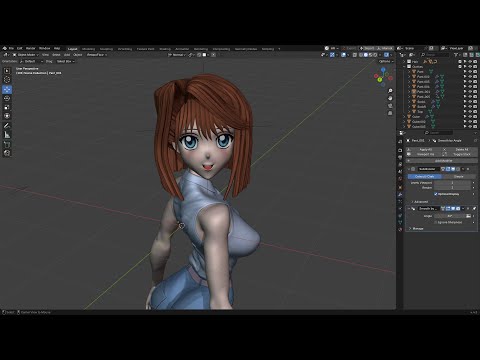Select the Measure ruler tool
Image resolution: width=480 pixels, height=360 pixels.
[x=7, y=135]
